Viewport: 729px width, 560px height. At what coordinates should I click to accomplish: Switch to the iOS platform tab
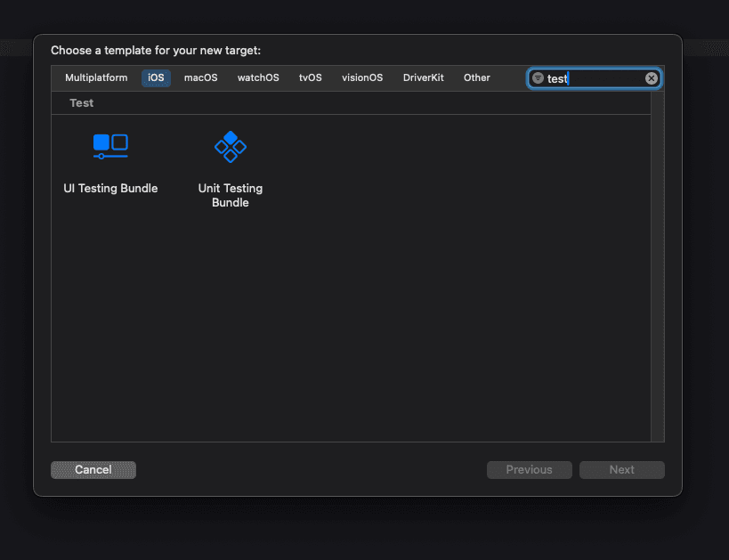155,77
